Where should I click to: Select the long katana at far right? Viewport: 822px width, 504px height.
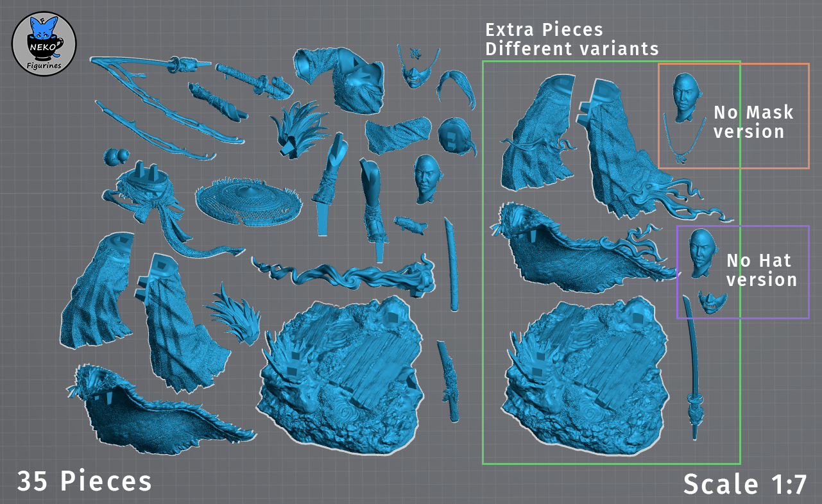[x=693, y=372]
